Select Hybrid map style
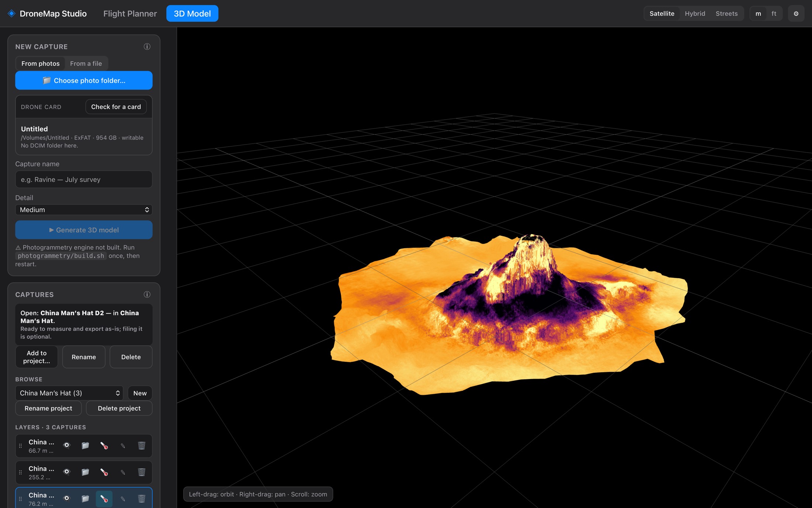This screenshot has height=508, width=812. coord(695,14)
